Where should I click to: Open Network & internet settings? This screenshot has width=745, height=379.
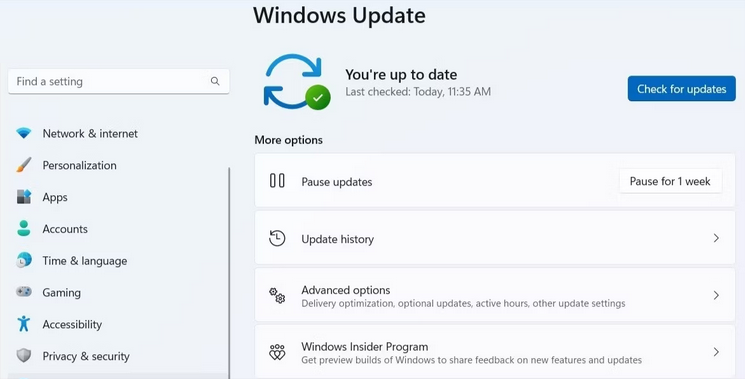(x=90, y=133)
